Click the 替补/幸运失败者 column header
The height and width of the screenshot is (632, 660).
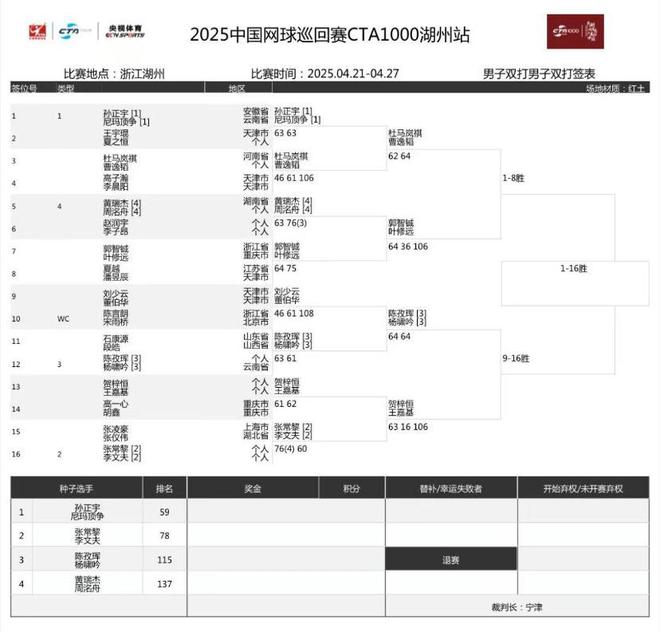point(451,488)
